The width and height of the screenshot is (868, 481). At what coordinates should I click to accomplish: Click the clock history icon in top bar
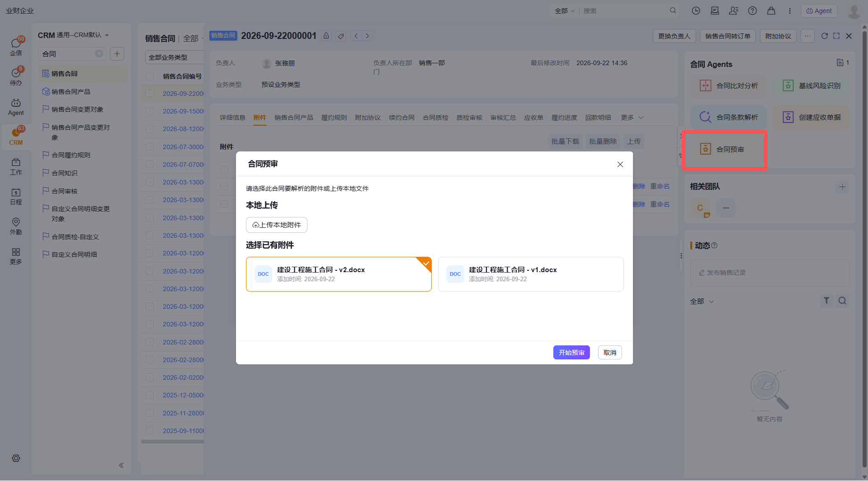pos(696,11)
